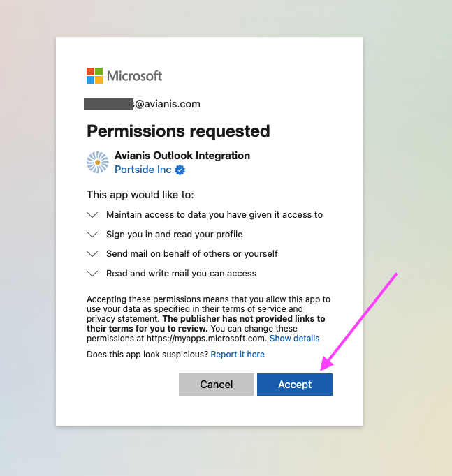Image resolution: width=452 pixels, height=476 pixels.
Task: Accept the requested permissions
Action: point(295,385)
